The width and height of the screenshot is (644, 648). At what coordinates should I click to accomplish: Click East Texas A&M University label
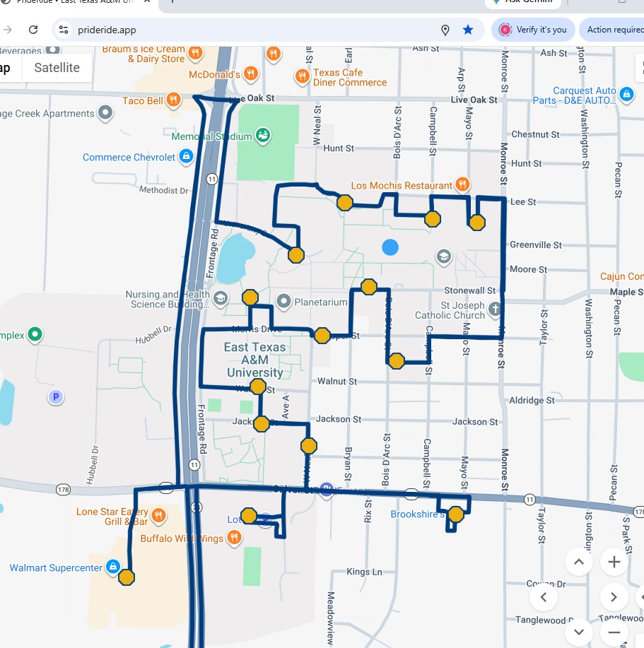[x=255, y=360]
